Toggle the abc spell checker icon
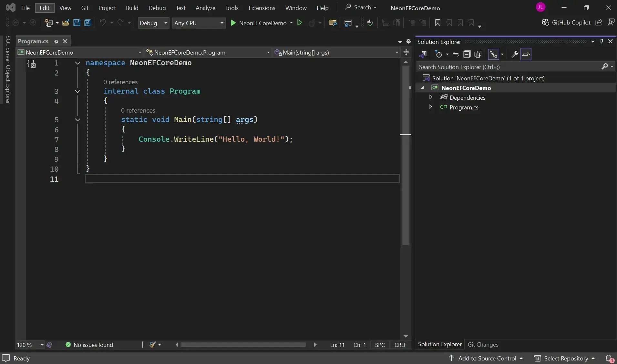This screenshot has width=617, height=364. pyautogui.click(x=370, y=23)
